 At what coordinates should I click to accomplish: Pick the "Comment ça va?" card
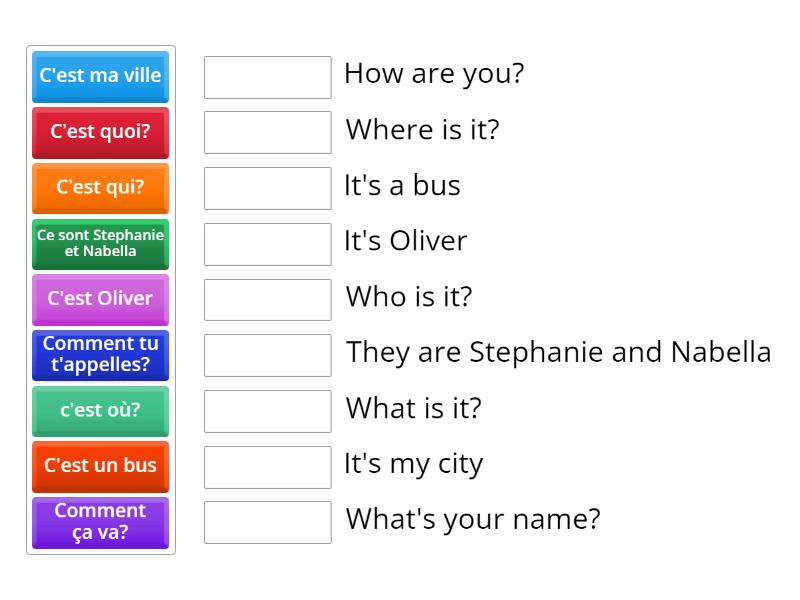100,522
